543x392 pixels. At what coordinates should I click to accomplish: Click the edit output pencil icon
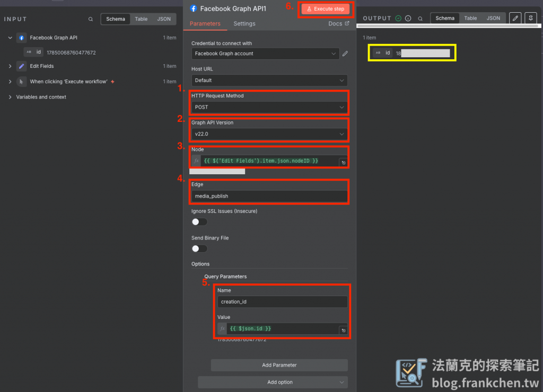click(515, 18)
